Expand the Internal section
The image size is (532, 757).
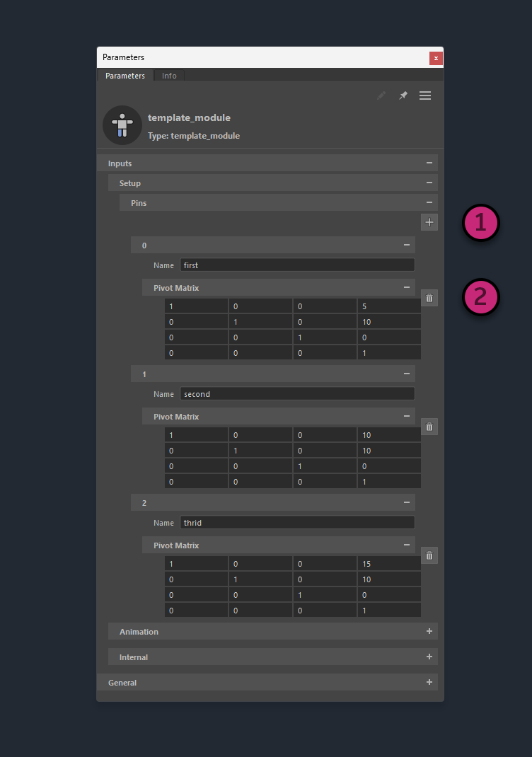[429, 657]
